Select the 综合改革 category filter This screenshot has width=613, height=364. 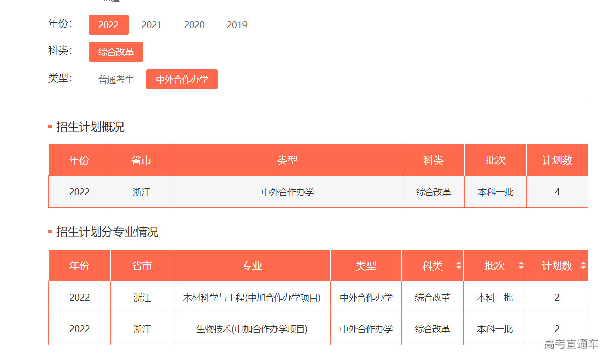point(115,51)
